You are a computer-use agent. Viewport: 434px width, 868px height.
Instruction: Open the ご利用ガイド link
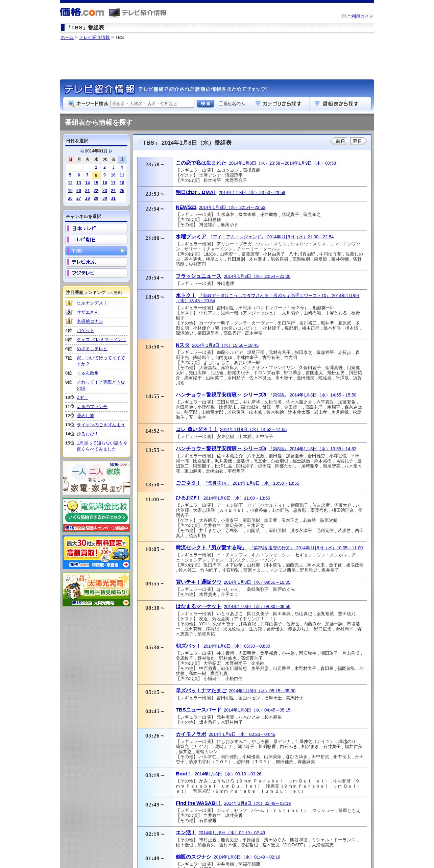[x=360, y=16]
